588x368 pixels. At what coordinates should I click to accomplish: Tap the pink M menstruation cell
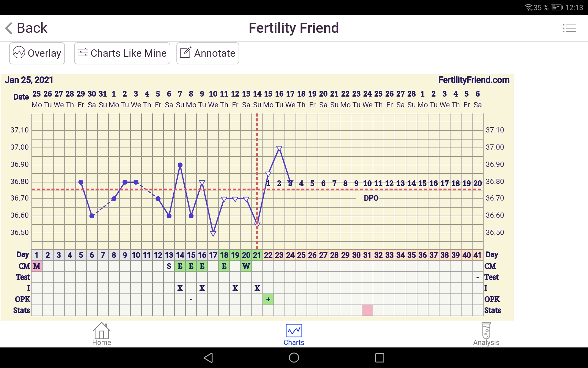click(37, 266)
